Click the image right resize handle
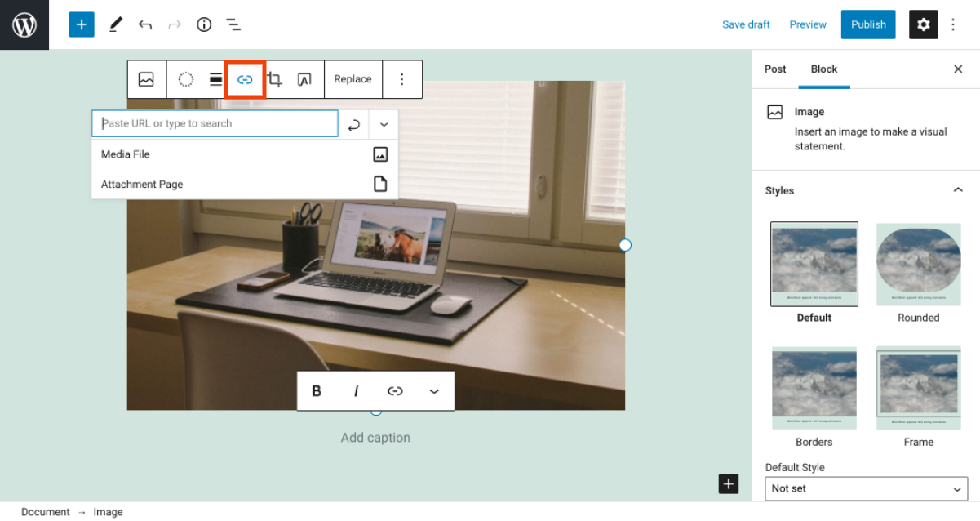This screenshot has height=521, width=980. 625,245
